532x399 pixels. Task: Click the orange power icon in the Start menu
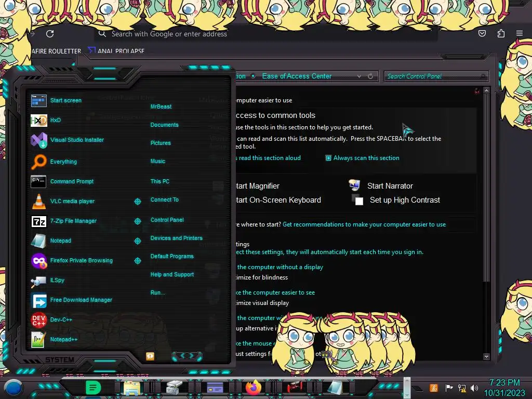[x=150, y=356]
